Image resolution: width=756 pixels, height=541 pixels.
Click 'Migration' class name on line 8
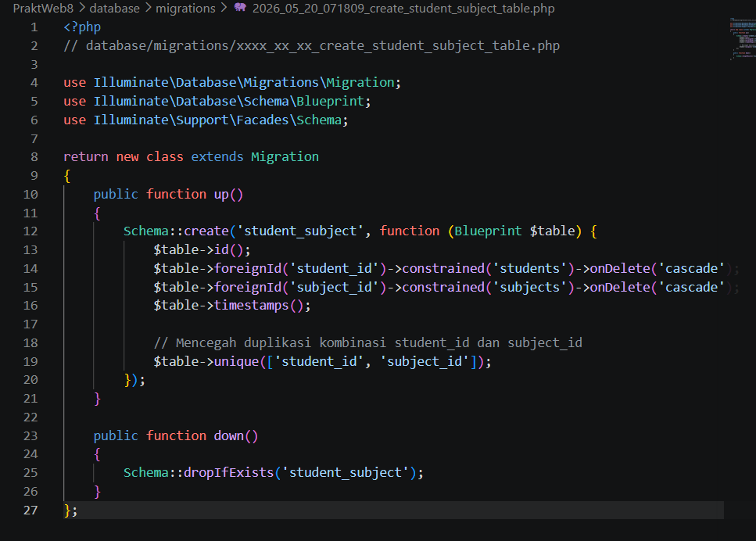(x=285, y=157)
